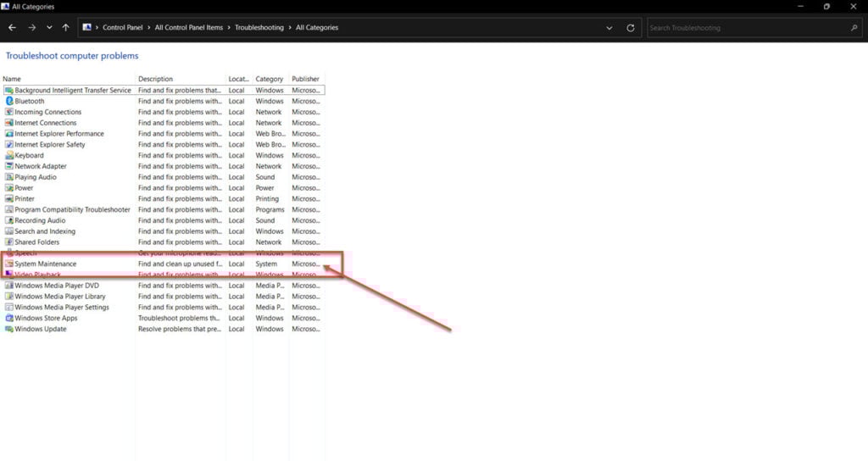Screen dimensions: 868x461
Task: Expand the address bar history dropdown
Action: point(609,28)
